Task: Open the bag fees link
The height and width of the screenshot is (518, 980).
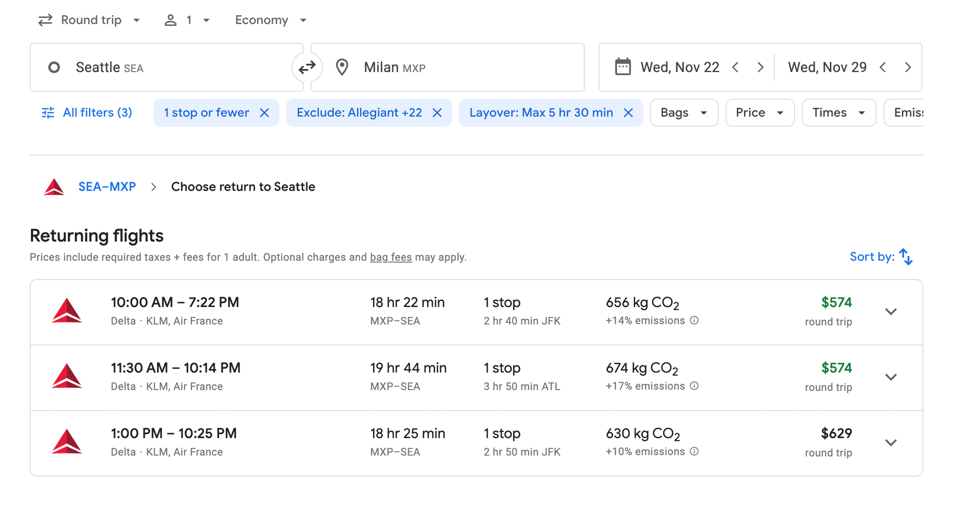Action: pos(390,257)
